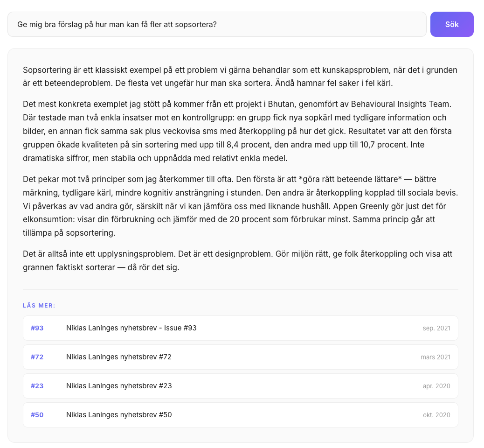This screenshot has width=484, height=448.
Task: Click the purple #72 issue number
Action: [37, 357]
